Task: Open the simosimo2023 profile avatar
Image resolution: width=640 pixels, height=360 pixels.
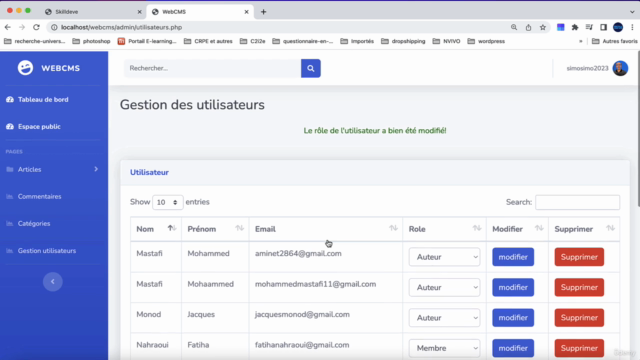Action: tap(620, 68)
